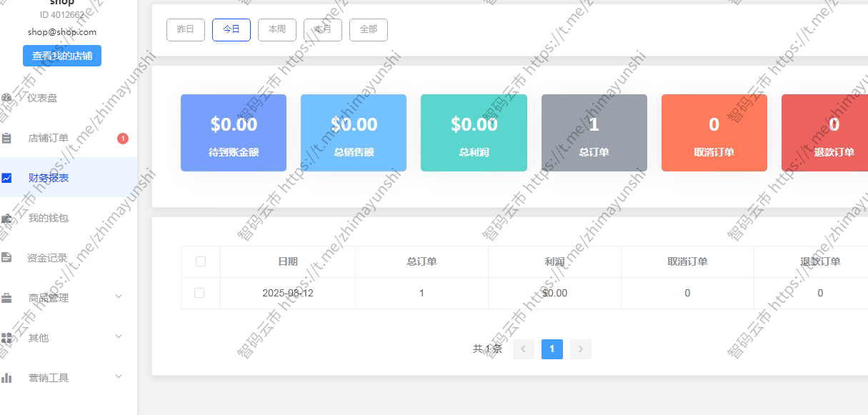
Task: Open the 其他 menu
Action: click(69, 338)
